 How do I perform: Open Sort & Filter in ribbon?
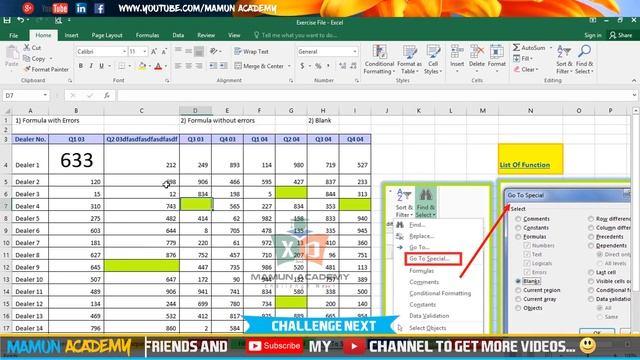click(564, 60)
